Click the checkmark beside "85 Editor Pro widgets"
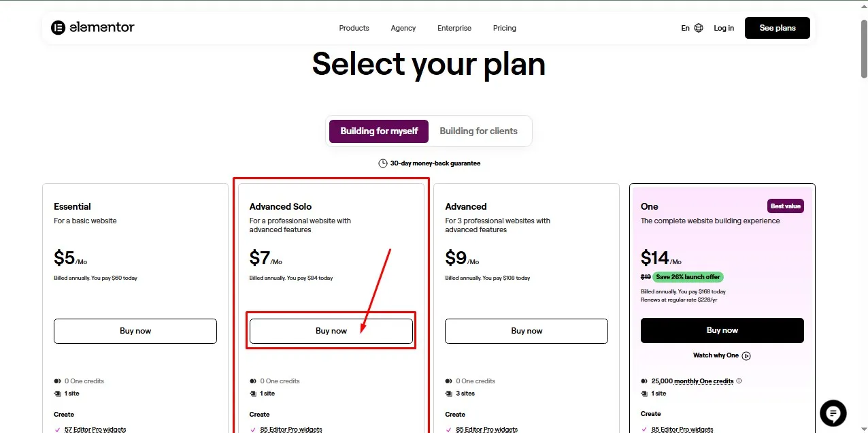 point(252,430)
